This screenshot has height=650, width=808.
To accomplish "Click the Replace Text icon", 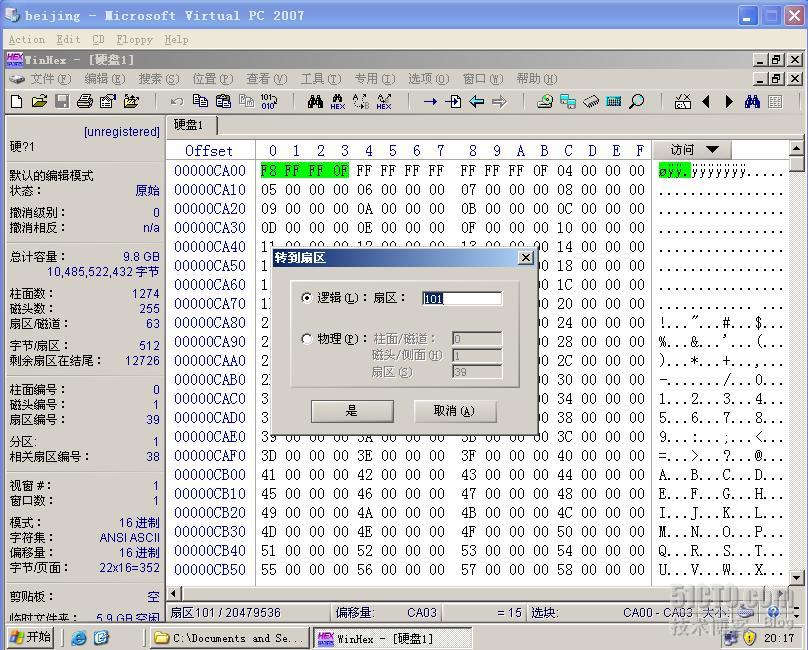I will click(x=361, y=102).
